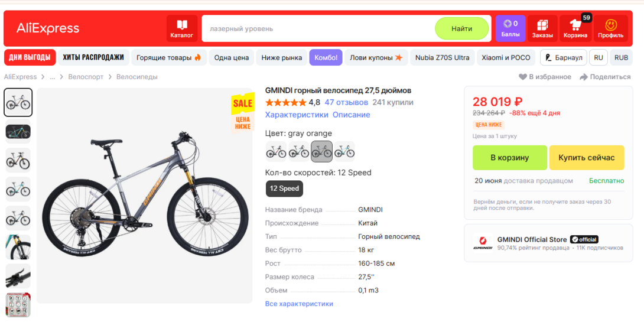Open the Горящие товары tab
This screenshot has height=335, width=644.
168,58
